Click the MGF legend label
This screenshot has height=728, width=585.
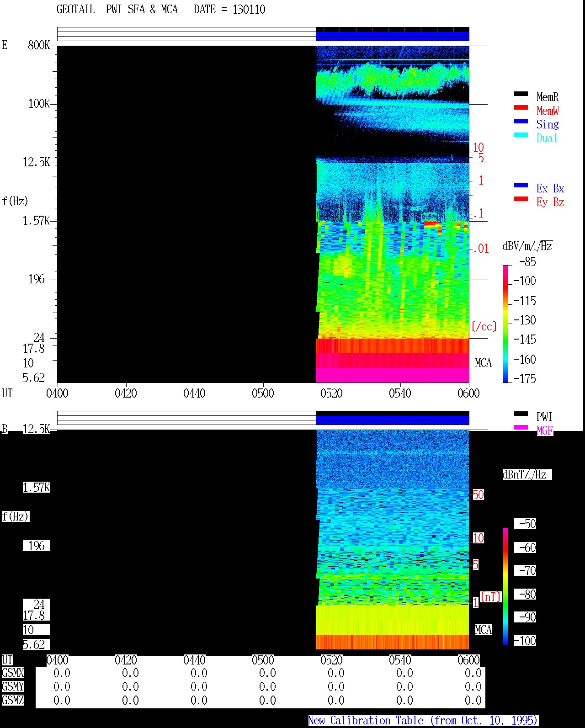[545, 430]
